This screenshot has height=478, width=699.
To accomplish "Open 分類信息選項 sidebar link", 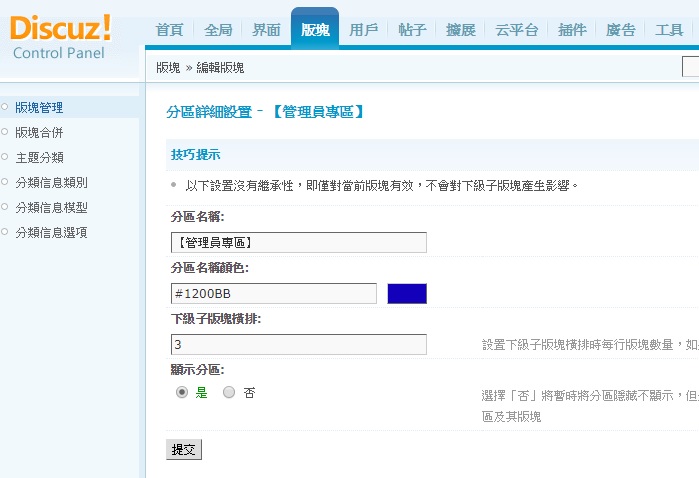I will [51, 232].
